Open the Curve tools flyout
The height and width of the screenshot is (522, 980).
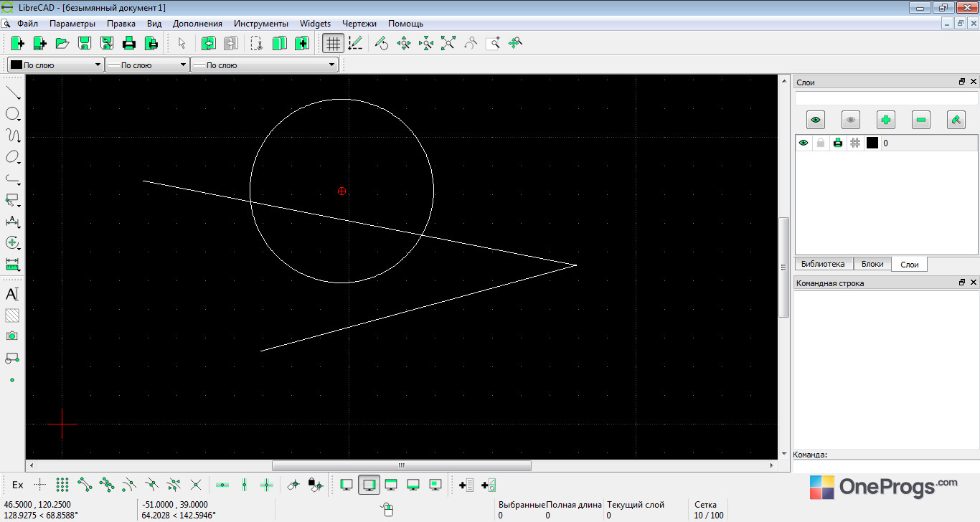pos(13,136)
